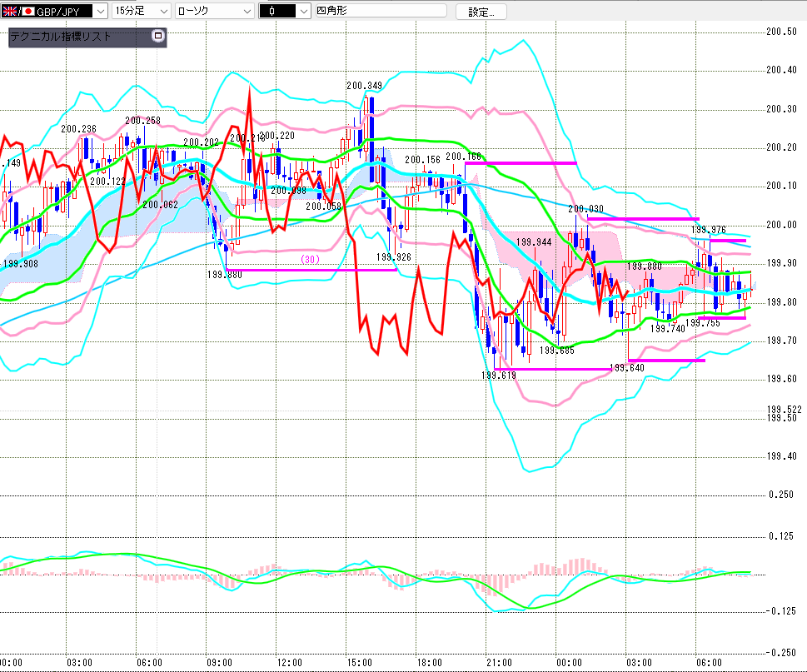Click the Japan flag icon

point(27,11)
